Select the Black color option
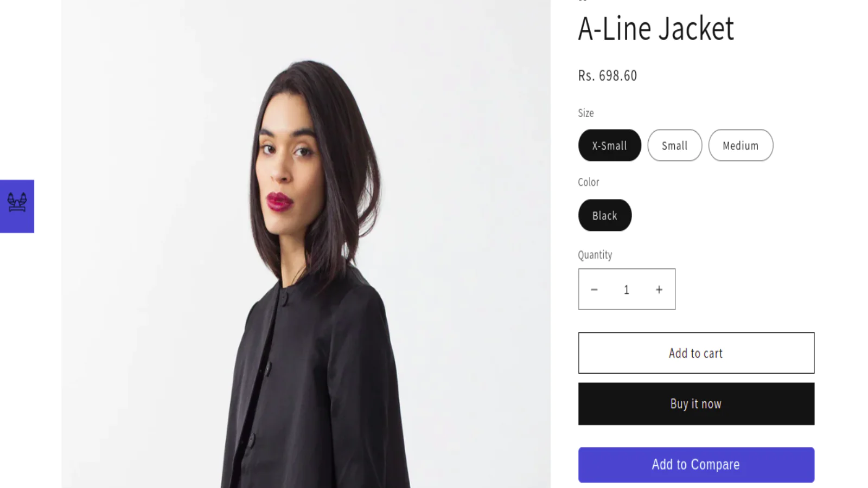Screen dimensions: 868x488 pyautogui.click(x=605, y=215)
